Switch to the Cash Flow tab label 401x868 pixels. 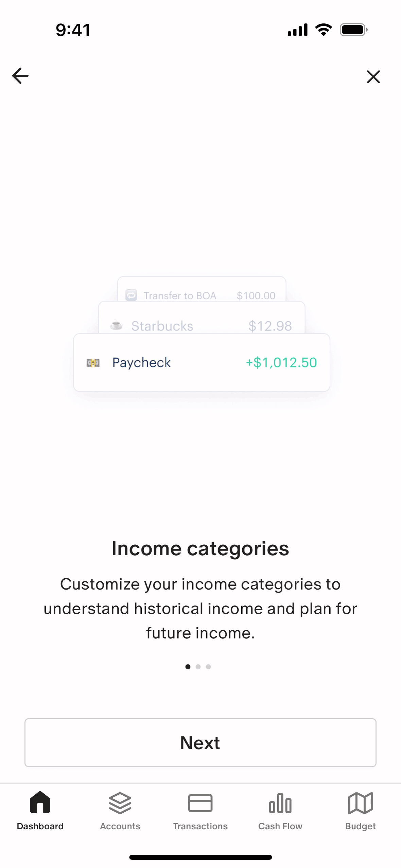pyautogui.click(x=280, y=826)
